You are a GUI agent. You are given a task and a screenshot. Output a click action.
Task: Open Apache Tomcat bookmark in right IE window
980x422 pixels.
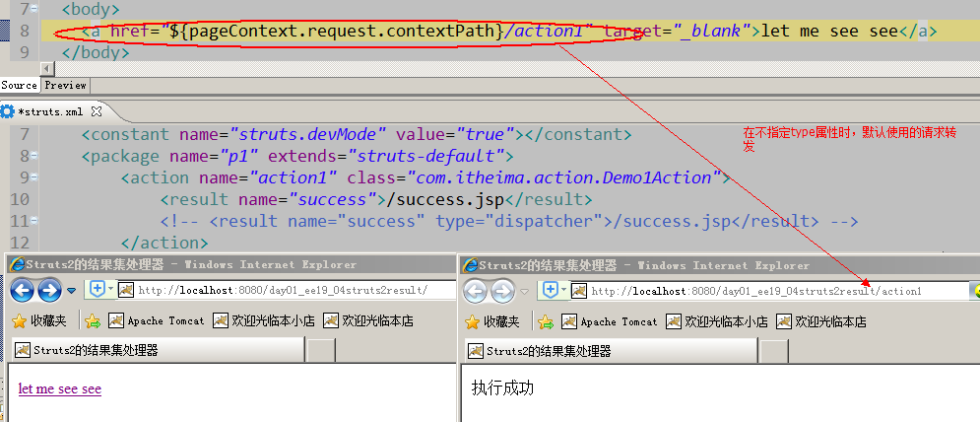pos(610,321)
